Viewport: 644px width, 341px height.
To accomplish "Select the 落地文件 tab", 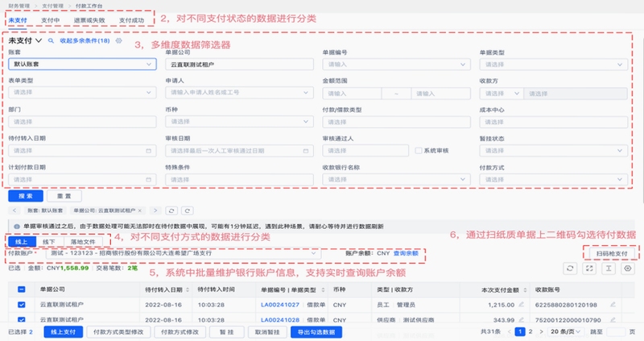I will (83, 242).
